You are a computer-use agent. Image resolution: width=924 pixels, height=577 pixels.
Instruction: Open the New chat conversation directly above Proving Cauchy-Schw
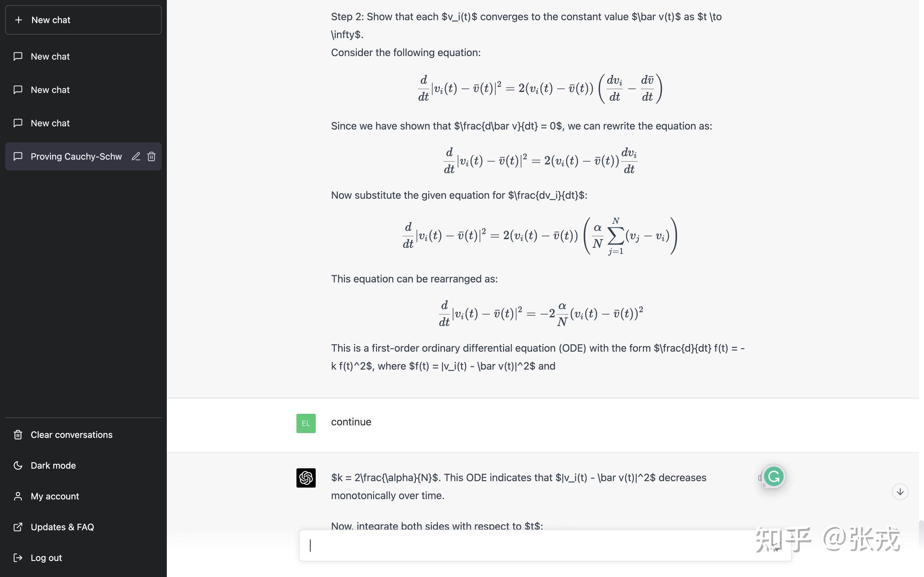pyautogui.click(x=50, y=123)
